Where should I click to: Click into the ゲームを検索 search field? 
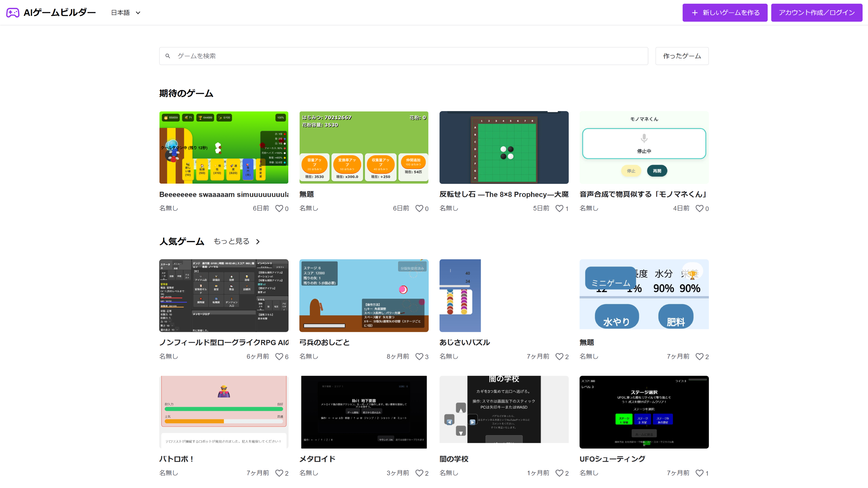pos(403,56)
